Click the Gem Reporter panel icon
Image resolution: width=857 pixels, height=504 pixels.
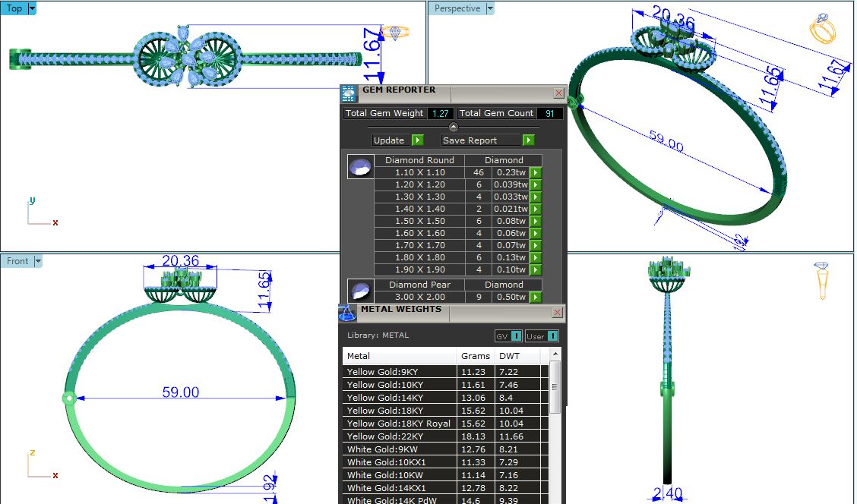(x=348, y=93)
